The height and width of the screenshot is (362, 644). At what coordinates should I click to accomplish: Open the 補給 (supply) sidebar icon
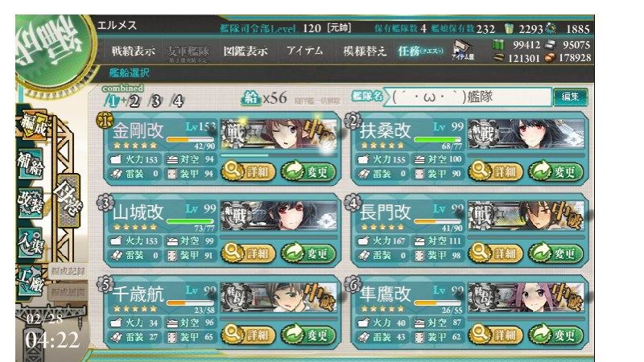pyautogui.click(x=30, y=163)
